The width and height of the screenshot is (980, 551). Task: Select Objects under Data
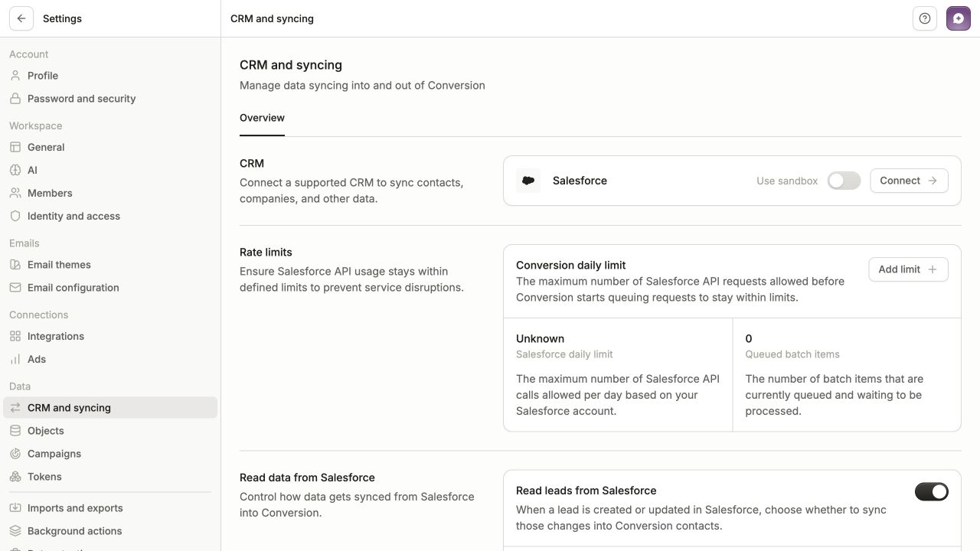[x=110, y=431]
